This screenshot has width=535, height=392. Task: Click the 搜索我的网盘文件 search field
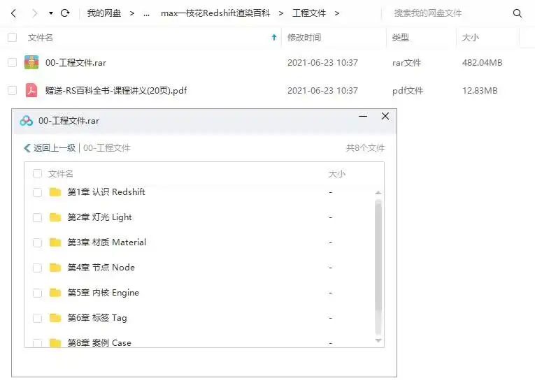pos(448,13)
